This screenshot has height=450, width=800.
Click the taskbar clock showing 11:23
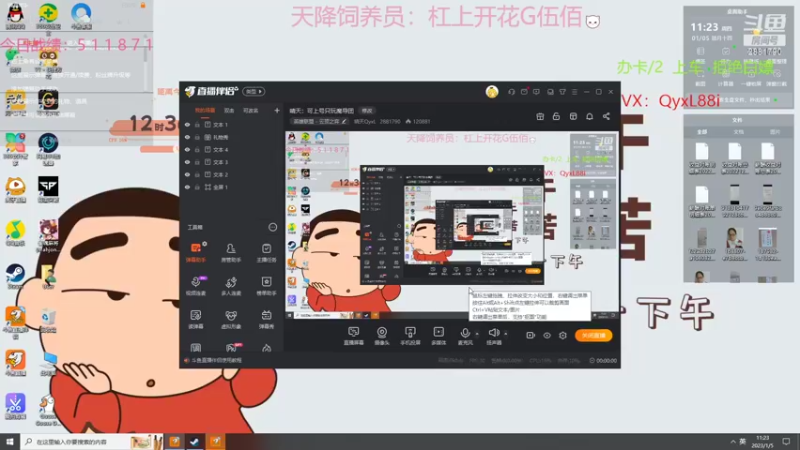click(x=762, y=441)
